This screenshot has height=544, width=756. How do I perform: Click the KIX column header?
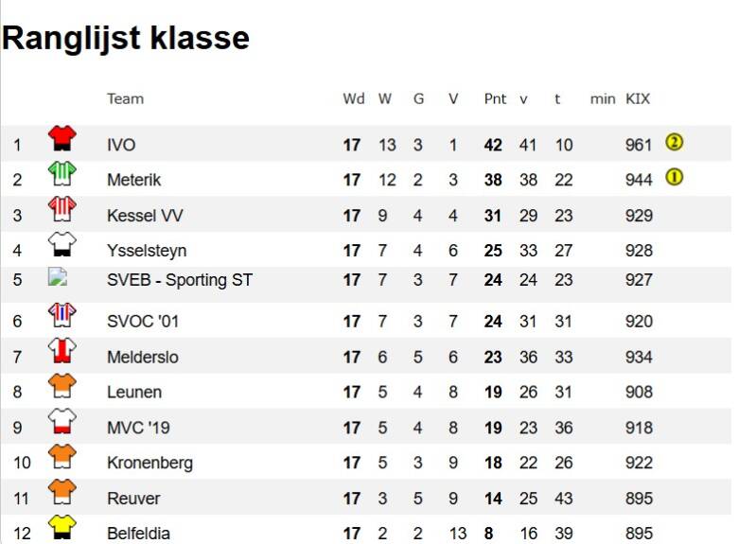point(638,98)
